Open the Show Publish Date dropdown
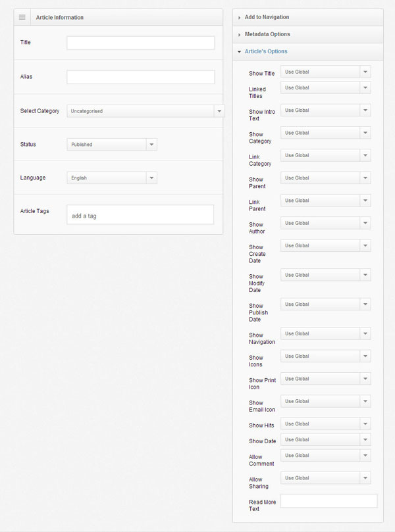 [x=326, y=304]
